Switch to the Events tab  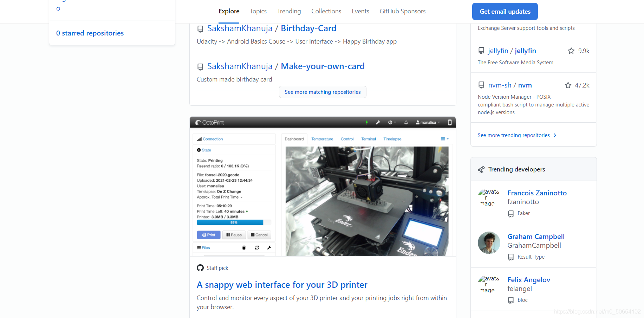(x=360, y=11)
